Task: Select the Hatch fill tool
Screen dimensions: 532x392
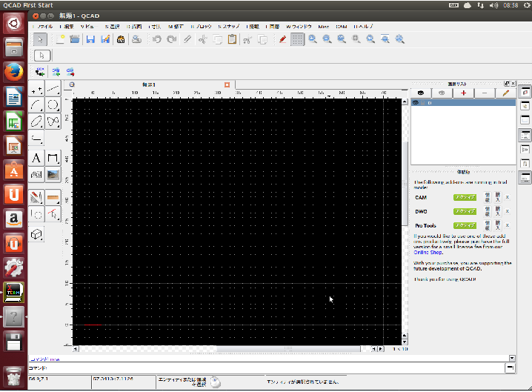Action: click(36, 174)
